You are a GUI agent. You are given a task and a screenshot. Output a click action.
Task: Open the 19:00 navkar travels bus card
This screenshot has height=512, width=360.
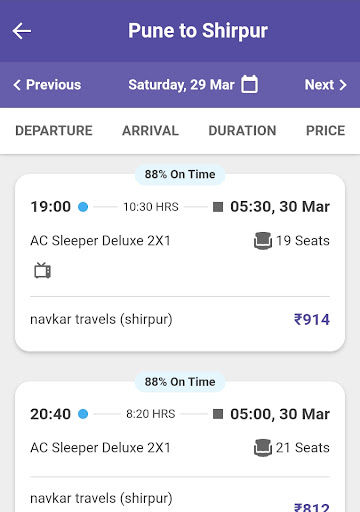180,262
